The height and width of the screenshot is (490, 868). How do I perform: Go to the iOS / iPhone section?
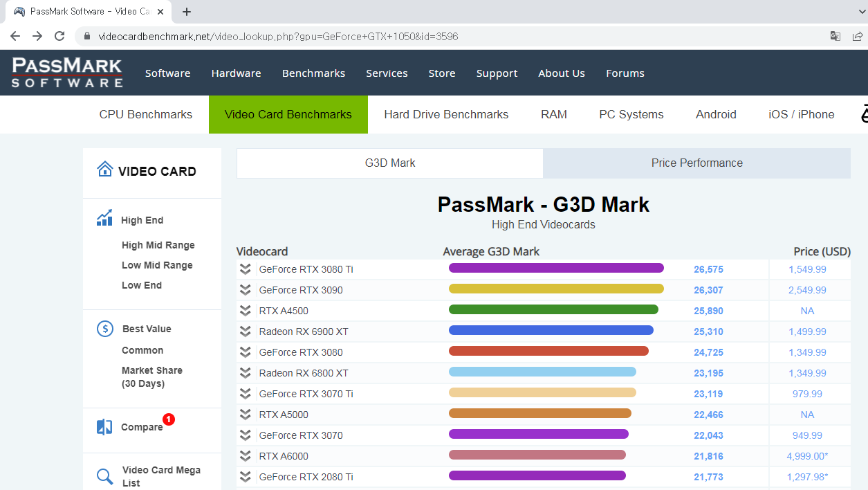tap(802, 115)
